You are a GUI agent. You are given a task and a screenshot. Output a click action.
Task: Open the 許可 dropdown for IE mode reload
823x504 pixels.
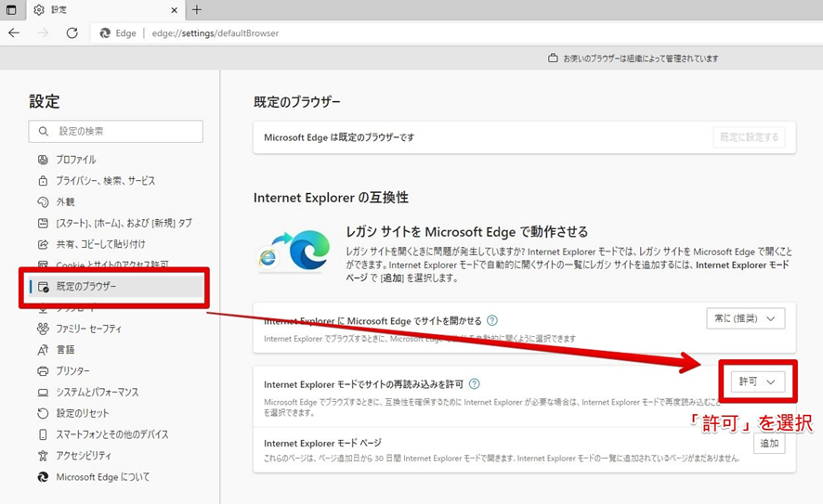click(758, 381)
